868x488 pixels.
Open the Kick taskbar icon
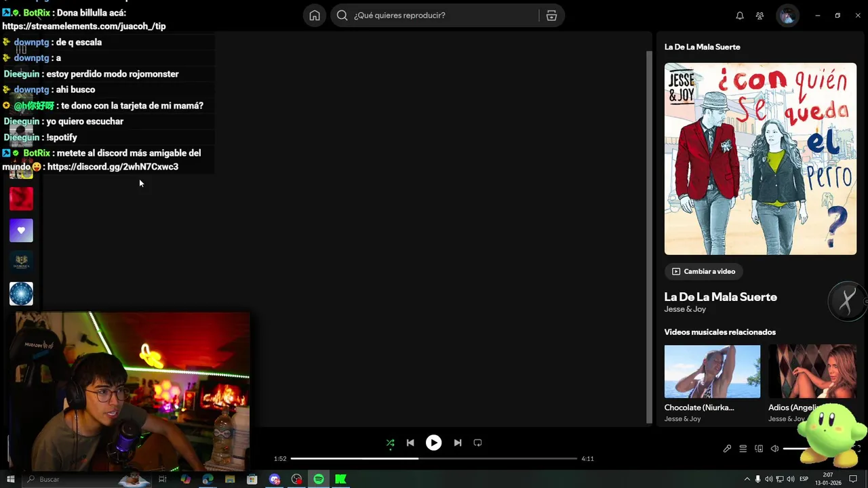341,479
